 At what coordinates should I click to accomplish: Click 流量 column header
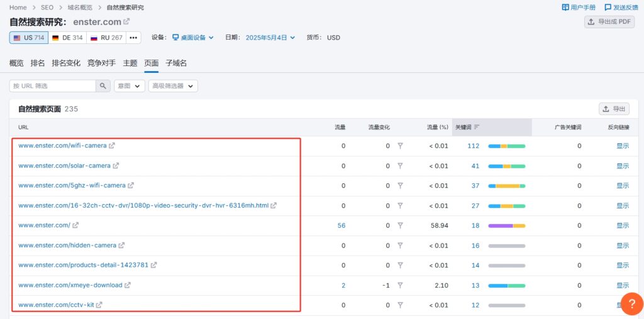340,127
